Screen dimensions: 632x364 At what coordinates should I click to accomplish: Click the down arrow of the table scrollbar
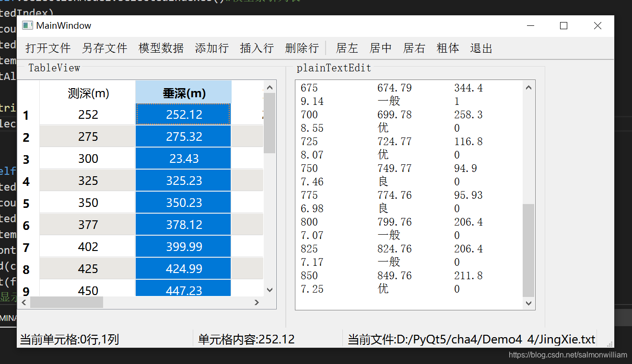[x=270, y=290]
